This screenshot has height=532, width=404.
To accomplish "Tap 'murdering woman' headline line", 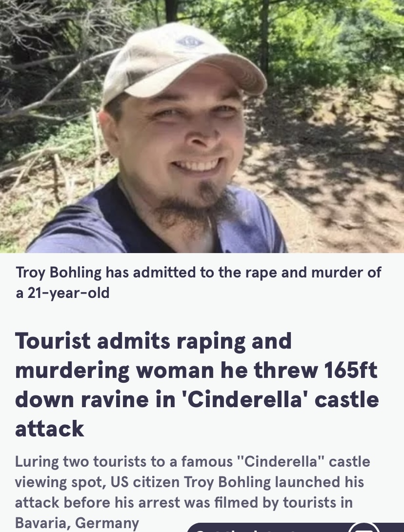I will tap(115, 371).
